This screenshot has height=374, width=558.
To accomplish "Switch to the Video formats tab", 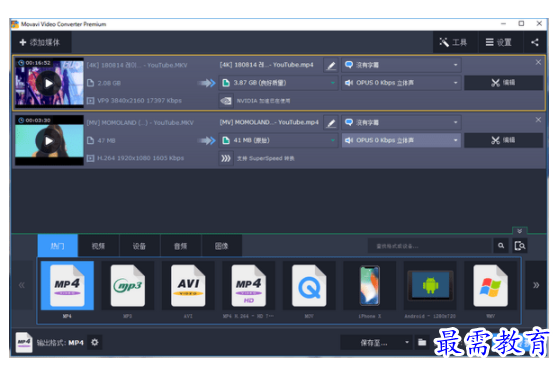I will pos(99,246).
